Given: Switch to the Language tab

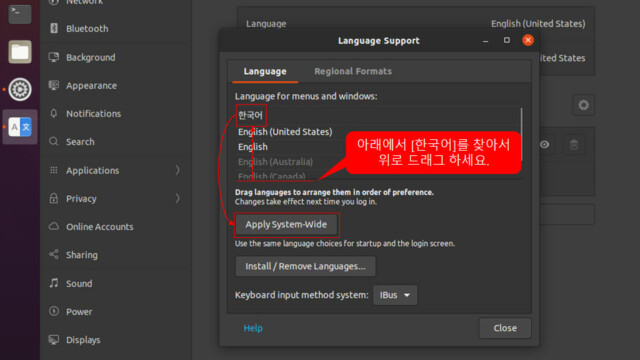Looking at the screenshot, I should (x=265, y=71).
